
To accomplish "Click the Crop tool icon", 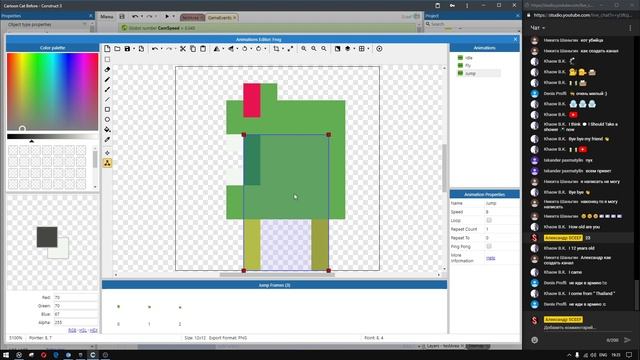I will [x=276, y=49].
